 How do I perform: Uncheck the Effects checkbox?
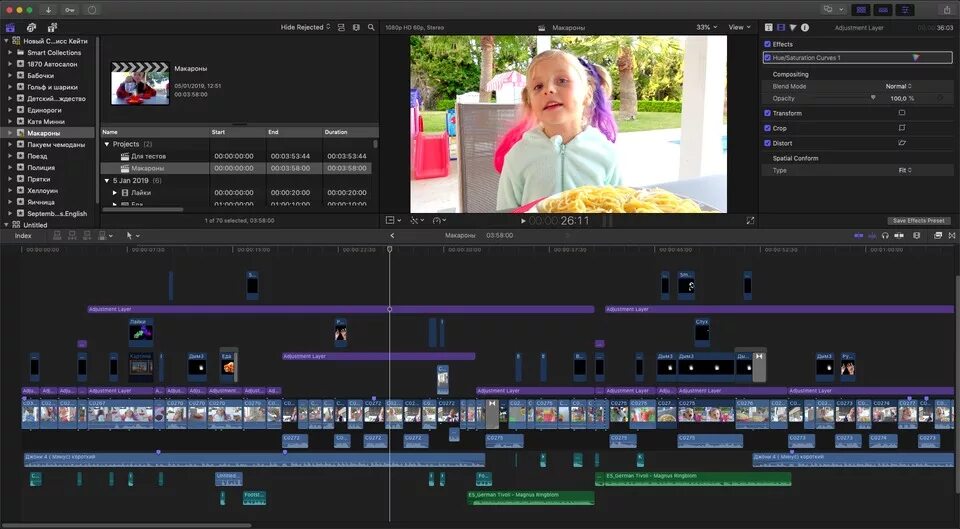point(768,44)
